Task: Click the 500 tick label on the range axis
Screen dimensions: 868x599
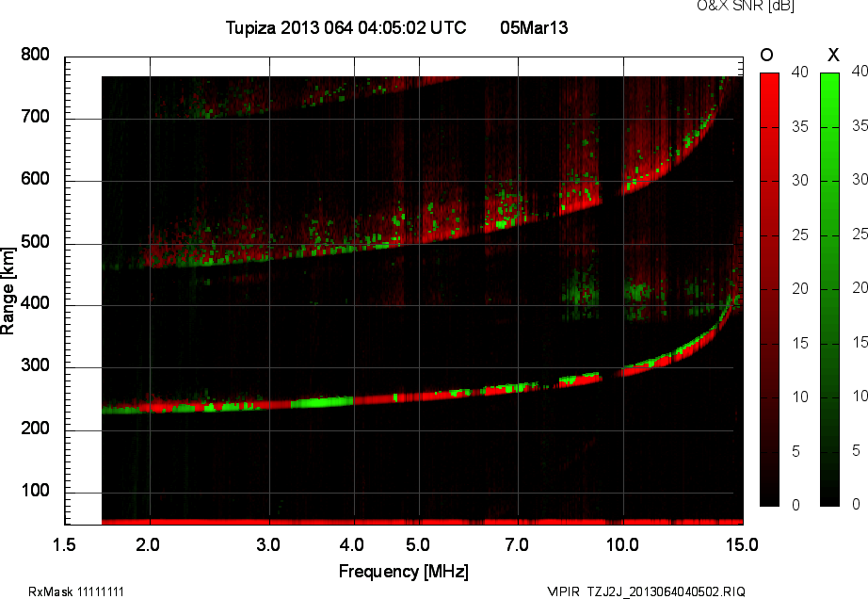Action: [x=35, y=242]
